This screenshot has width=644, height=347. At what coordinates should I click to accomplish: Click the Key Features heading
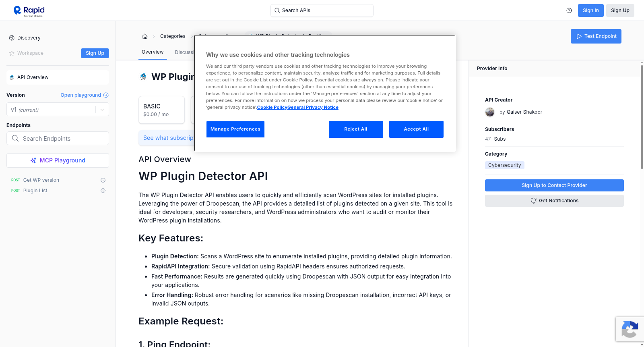tap(171, 238)
